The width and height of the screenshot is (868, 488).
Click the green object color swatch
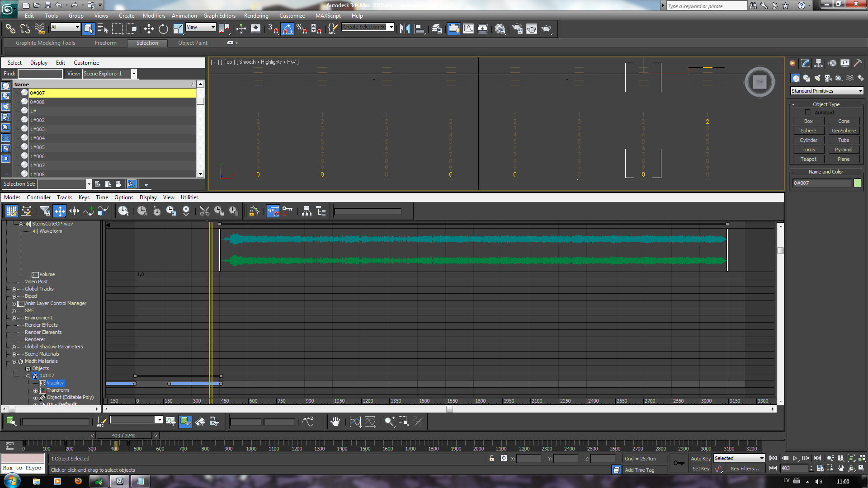(857, 183)
